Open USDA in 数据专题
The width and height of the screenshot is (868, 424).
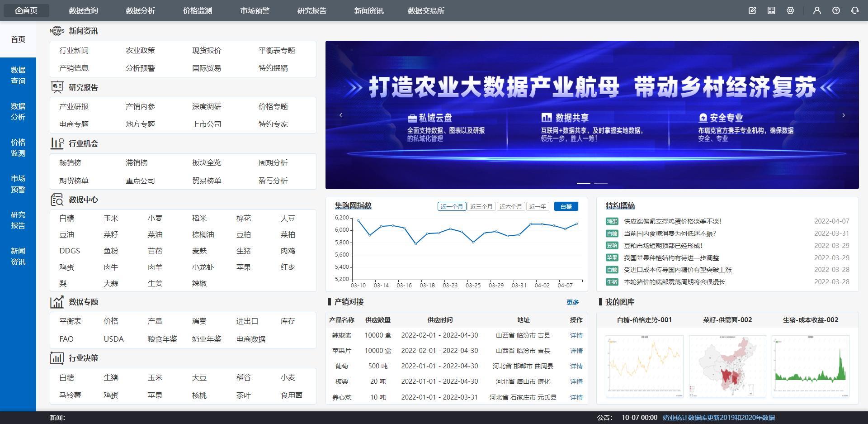[x=113, y=339]
